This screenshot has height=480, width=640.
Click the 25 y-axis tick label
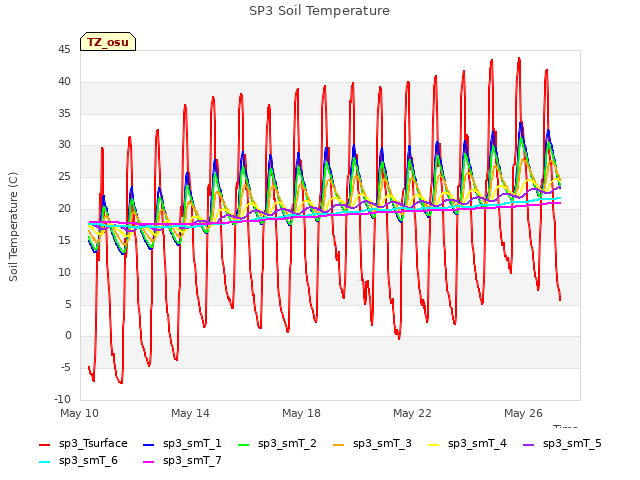pyautogui.click(x=64, y=177)
